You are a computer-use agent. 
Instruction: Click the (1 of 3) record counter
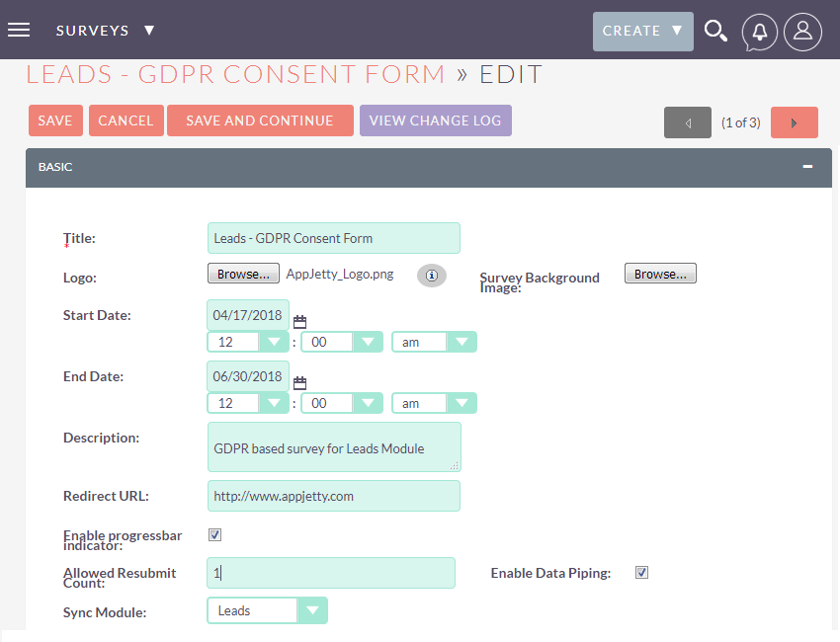pyautogui.click(x=741, y=122)
